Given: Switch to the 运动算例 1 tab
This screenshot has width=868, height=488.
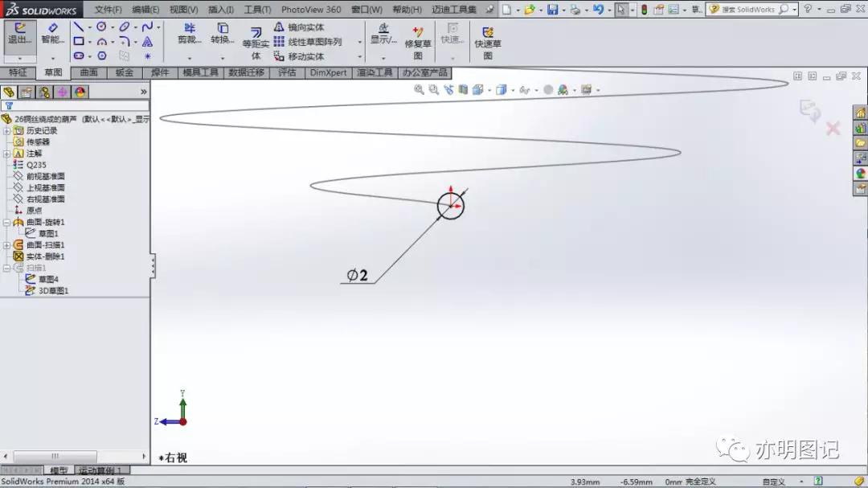Looking at the screenshot, I should coord(100,470).
